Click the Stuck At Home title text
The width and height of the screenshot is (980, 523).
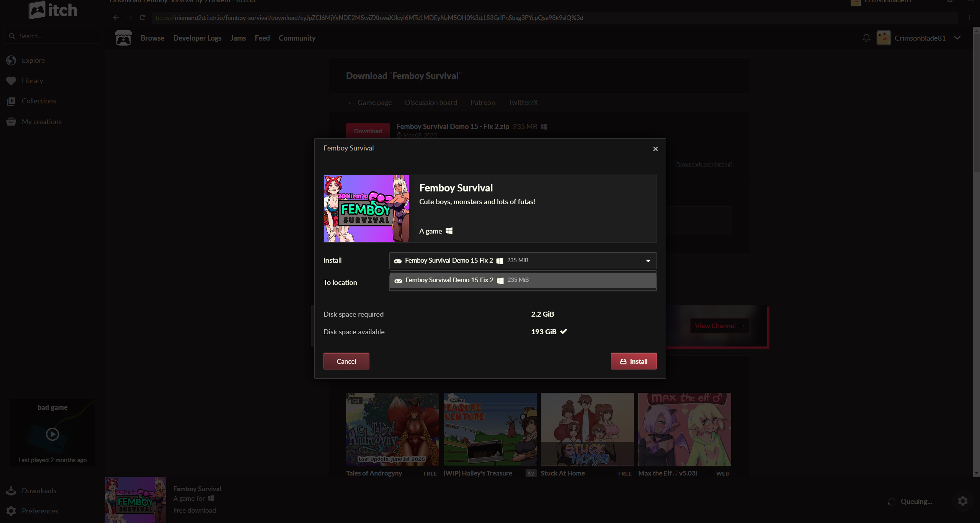coord(563,473)
